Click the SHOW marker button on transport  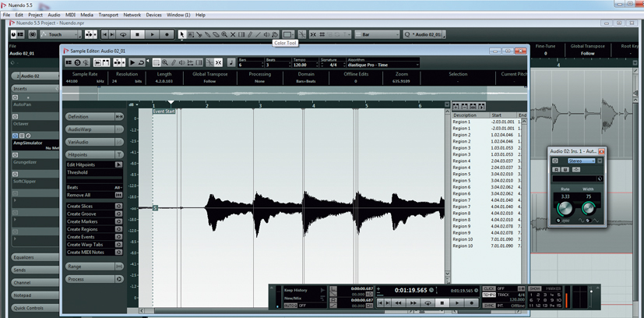pyautogui.click(x=535, y=289)
